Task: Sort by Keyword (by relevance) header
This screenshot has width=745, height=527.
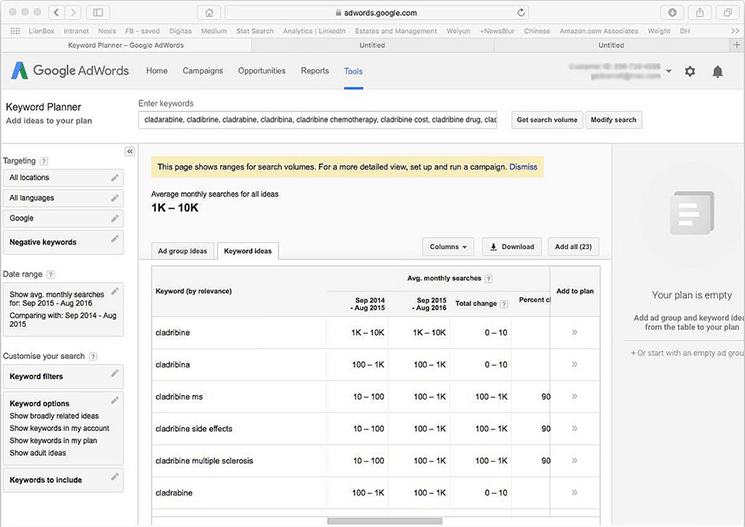Action: 193,291
